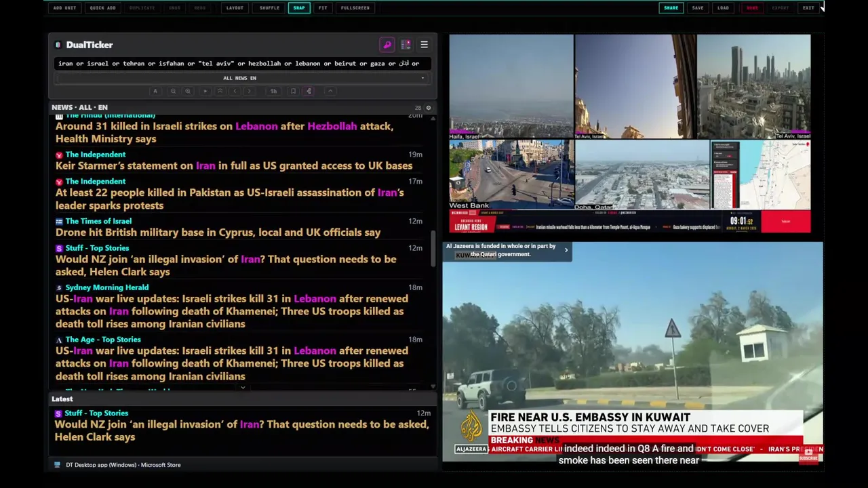This screenshot has height=488, width=868.
Task: Click the Tel Aviv skyline camera thumbnail
Action: 753,87
